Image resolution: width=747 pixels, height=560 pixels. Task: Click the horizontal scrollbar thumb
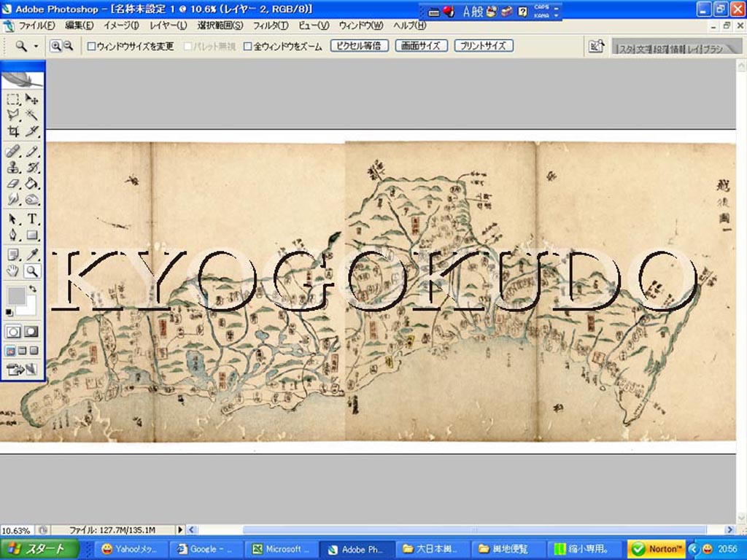pos(474,529)
